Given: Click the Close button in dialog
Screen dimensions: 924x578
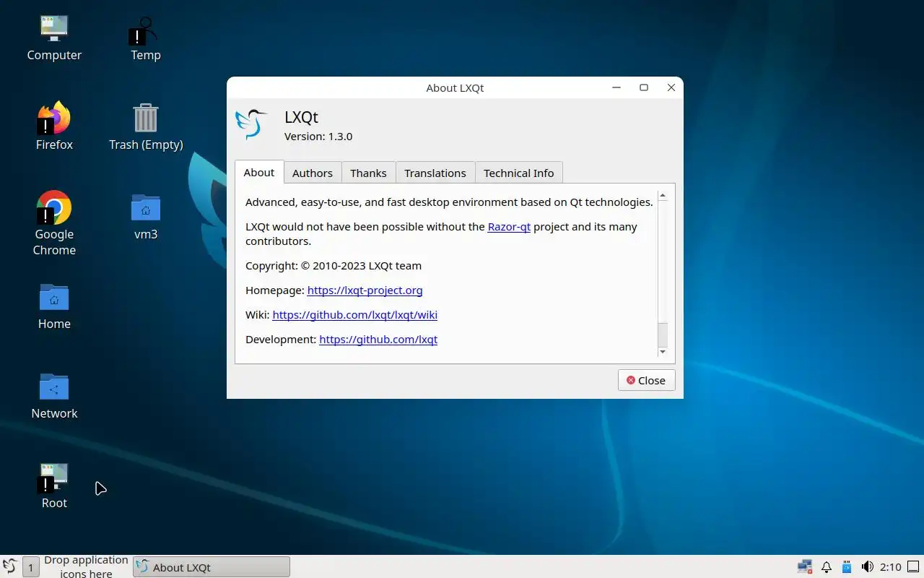Looking at the screenshot, I should pos(646,381).
